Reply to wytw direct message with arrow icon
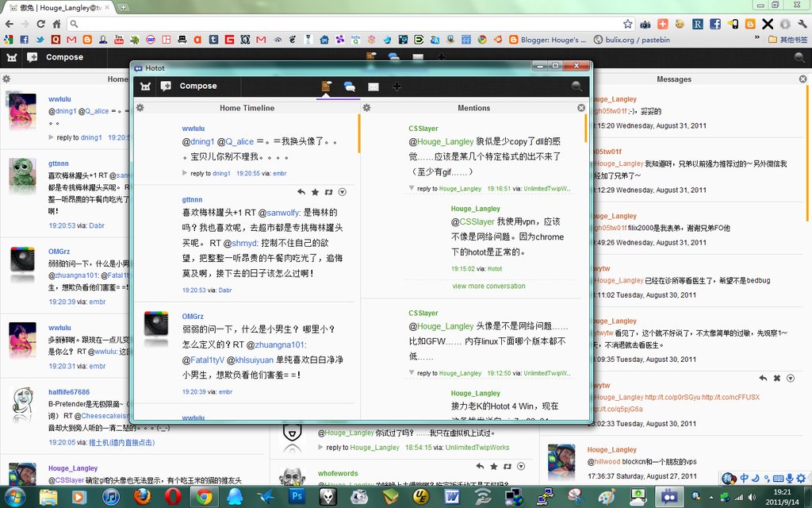The height and width of the screenshot is (508, 812). (763, 379)
